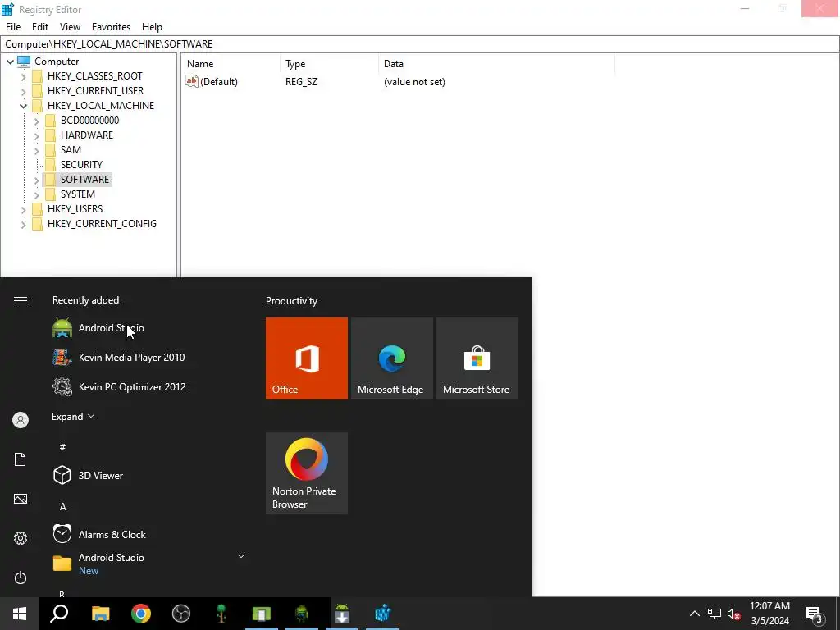Click the Start menu hamburger icon
Screen dimensions: 840x630
click(21, 300)
